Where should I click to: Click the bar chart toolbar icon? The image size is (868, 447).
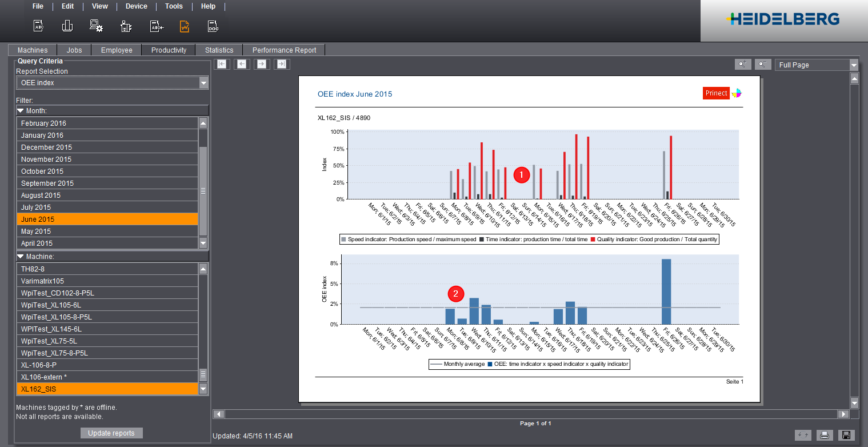[67, 25]
